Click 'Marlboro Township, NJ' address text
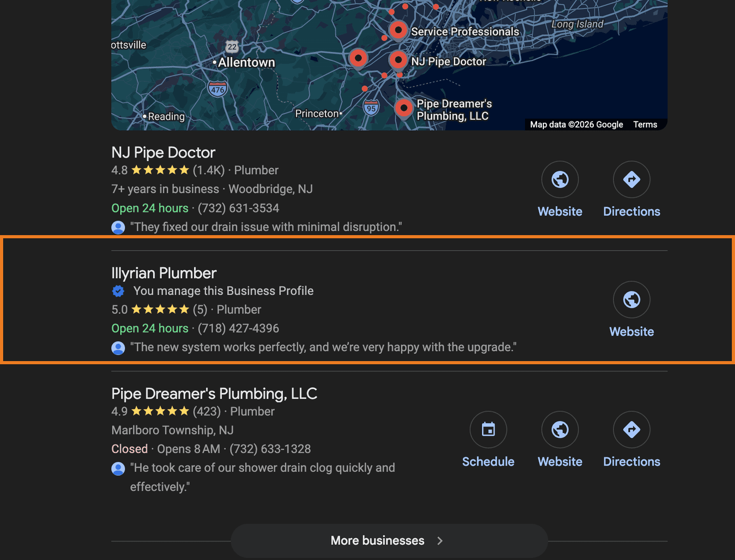Viewport: 735px width, 560px height. (x=172, y=430)
